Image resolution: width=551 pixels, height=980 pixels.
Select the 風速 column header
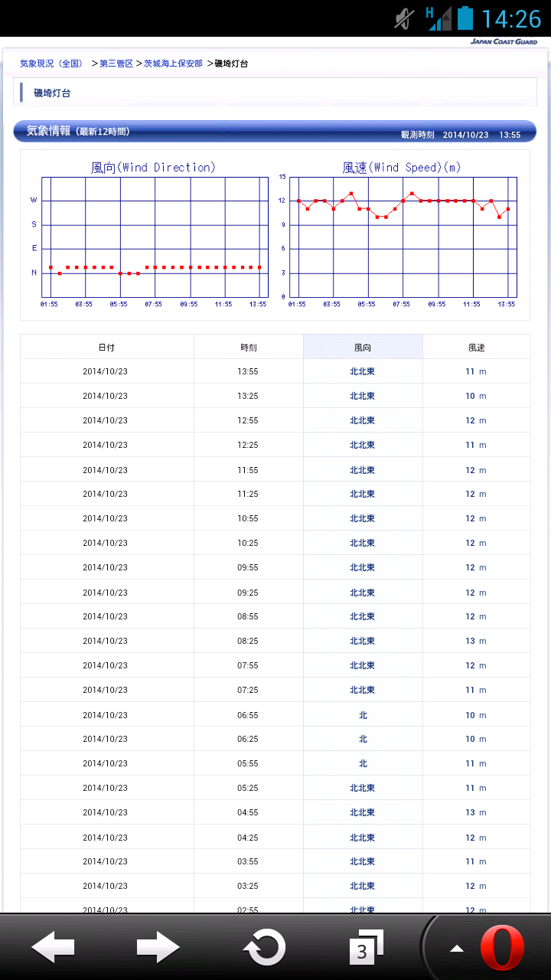coord(476,347)
